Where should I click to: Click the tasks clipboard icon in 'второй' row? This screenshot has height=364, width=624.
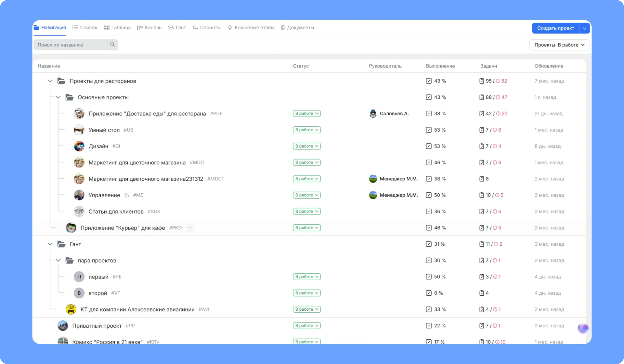pyautogui.click(x=482, y=293)
